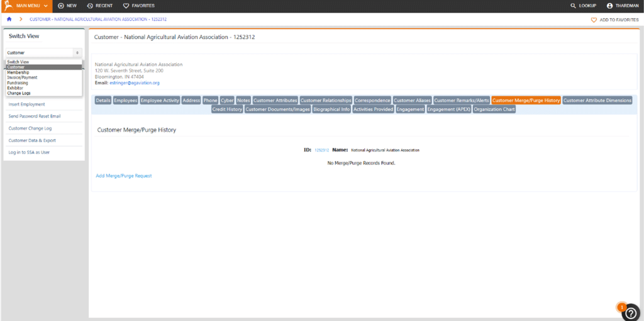Open the Customer Documents/Images tab
This screenshot has height=321, width=644.
277,110
